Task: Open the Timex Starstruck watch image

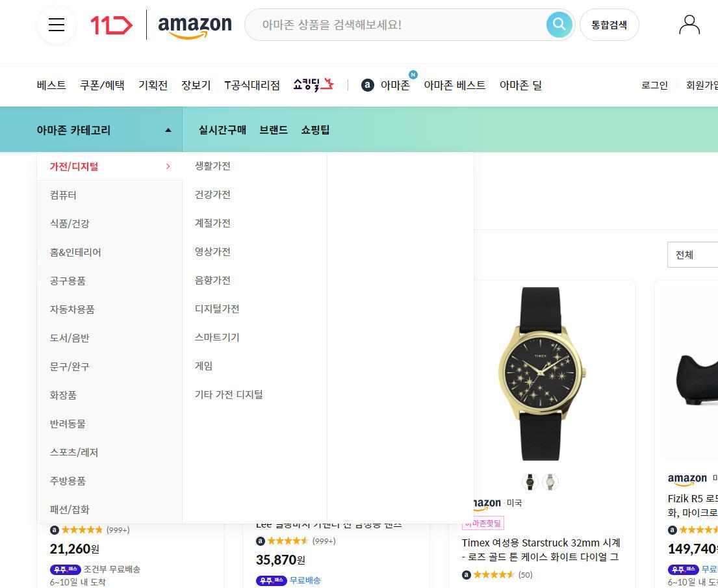Action: (542, 374)
